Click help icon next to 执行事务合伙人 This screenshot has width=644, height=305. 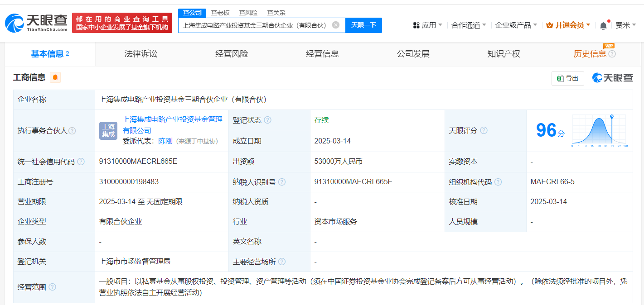[x=72, y=131]
